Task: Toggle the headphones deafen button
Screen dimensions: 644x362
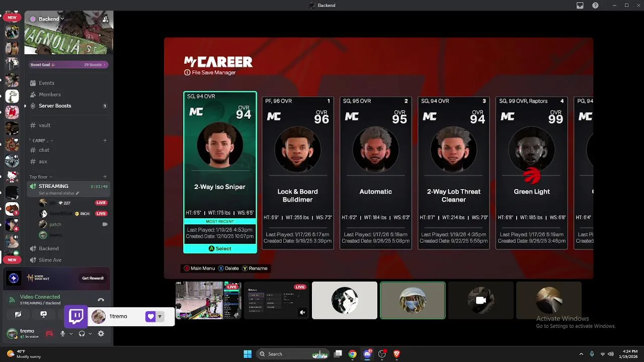Action: pyautogui.click(x=82, y=333)
